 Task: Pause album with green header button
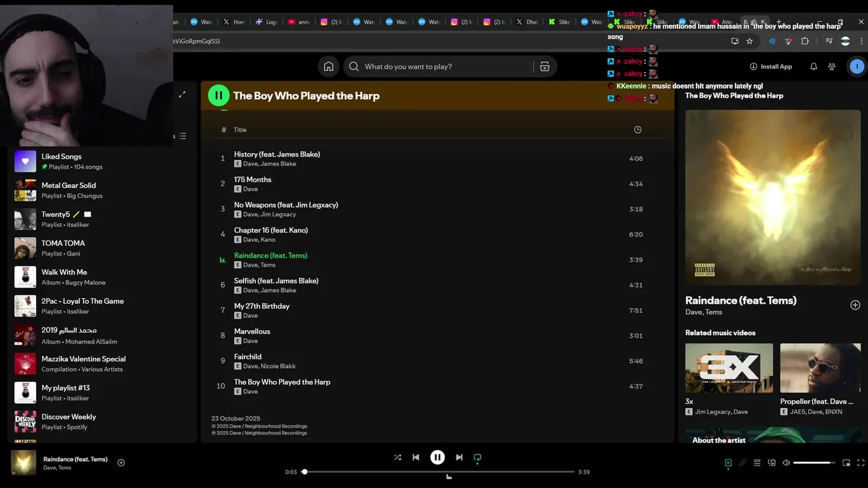click(x=218, y=96)
